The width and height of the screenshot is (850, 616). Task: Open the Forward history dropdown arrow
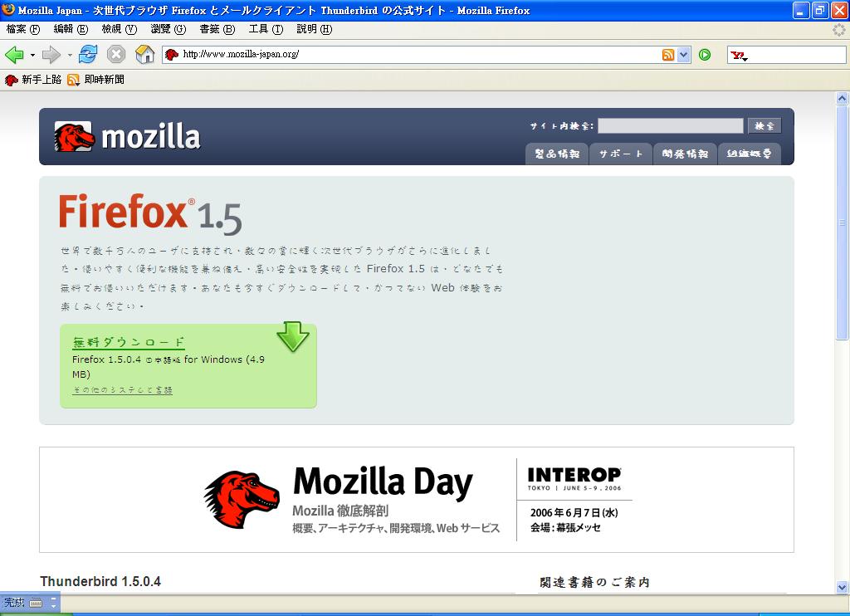70,55
